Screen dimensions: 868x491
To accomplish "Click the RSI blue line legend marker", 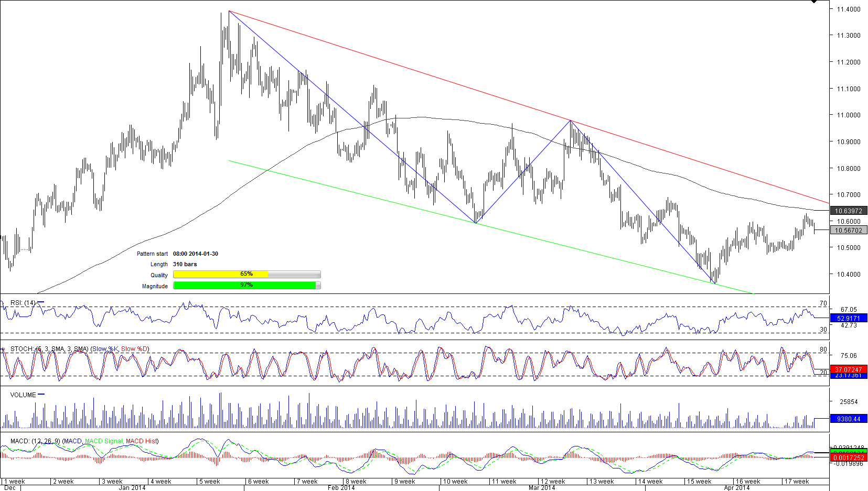I will pyautogui.click(x=41, y=302).
